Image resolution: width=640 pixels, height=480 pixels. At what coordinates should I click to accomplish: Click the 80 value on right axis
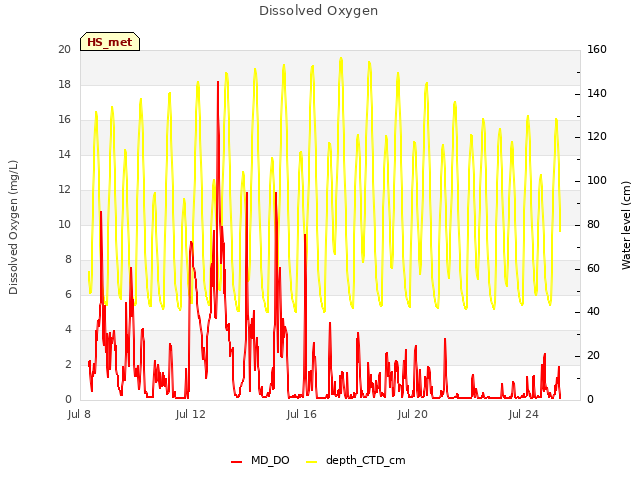(593, 224)
